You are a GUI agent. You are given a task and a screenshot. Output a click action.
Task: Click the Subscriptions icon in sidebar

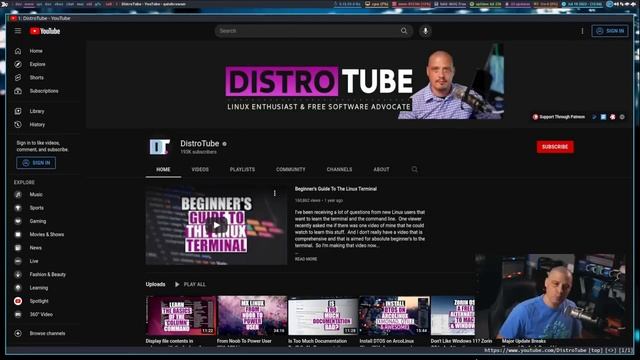pyautogui.click(x=18, y=91)
